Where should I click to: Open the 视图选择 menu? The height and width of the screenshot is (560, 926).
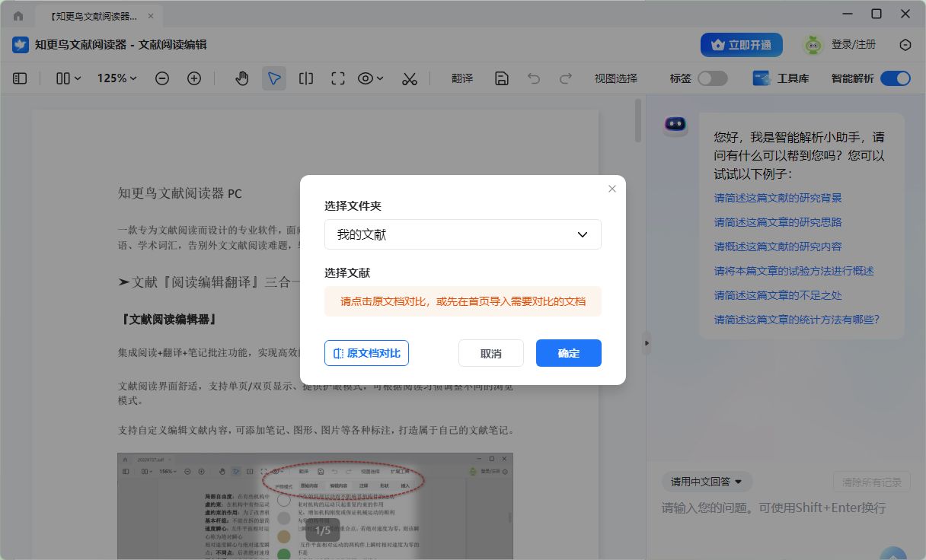[x=616, y=78]
